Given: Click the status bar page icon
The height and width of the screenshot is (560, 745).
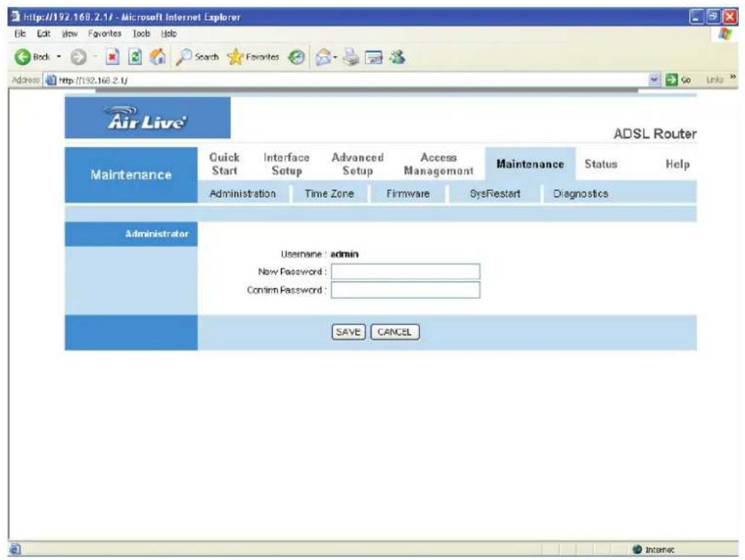Looking at the screenshot, I should [x=15, y=550].
